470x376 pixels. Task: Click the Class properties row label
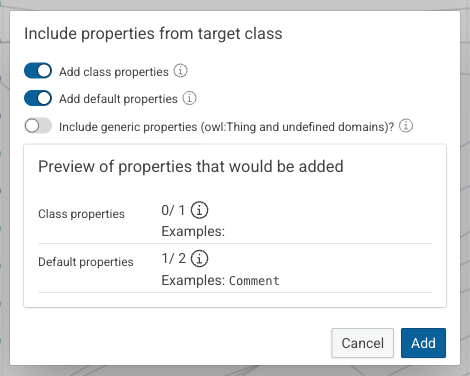pyautogui.click(x=81, y=214)
